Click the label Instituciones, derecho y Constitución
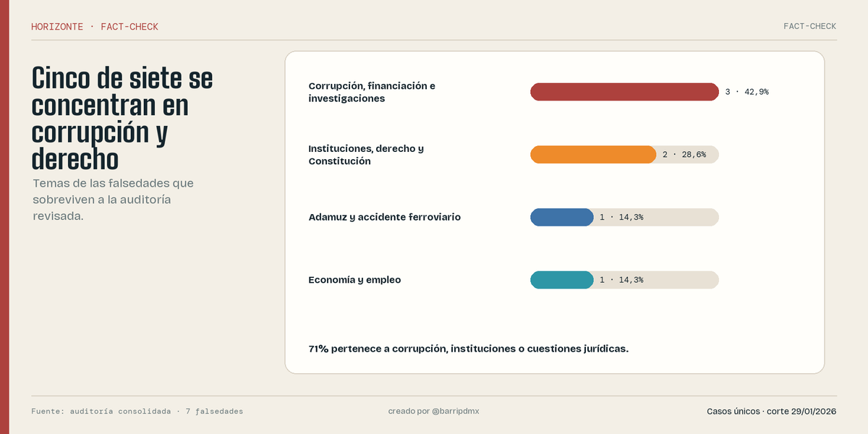 click(366, 155)
